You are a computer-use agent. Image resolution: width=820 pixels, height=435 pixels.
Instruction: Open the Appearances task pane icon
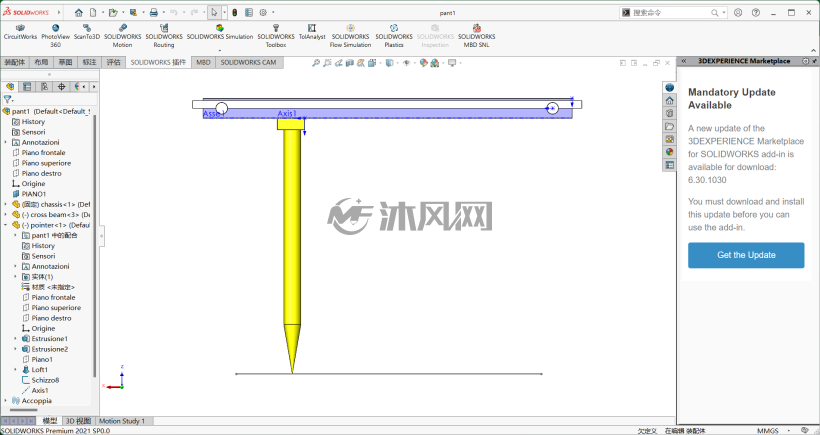pyautogui.click(x=669, y=152)
